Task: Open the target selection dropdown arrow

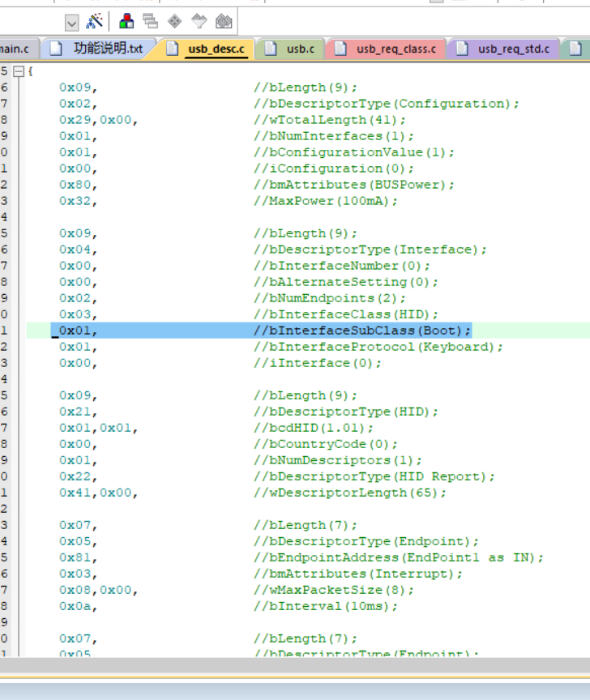Action: pos(71,22)
